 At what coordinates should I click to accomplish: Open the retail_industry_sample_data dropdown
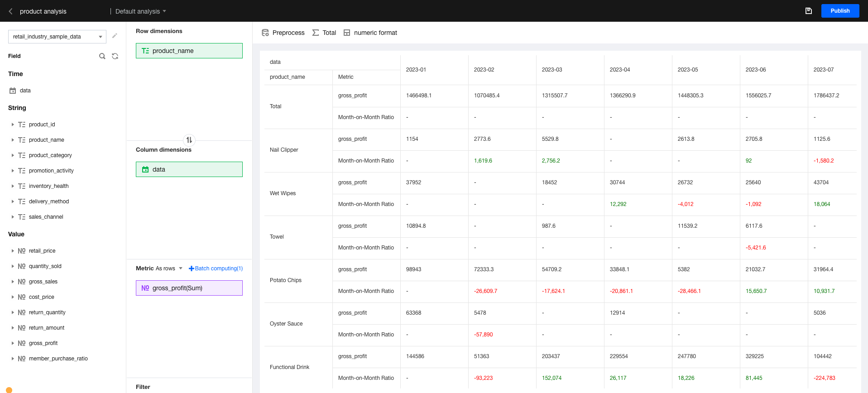tap(57, 37)
